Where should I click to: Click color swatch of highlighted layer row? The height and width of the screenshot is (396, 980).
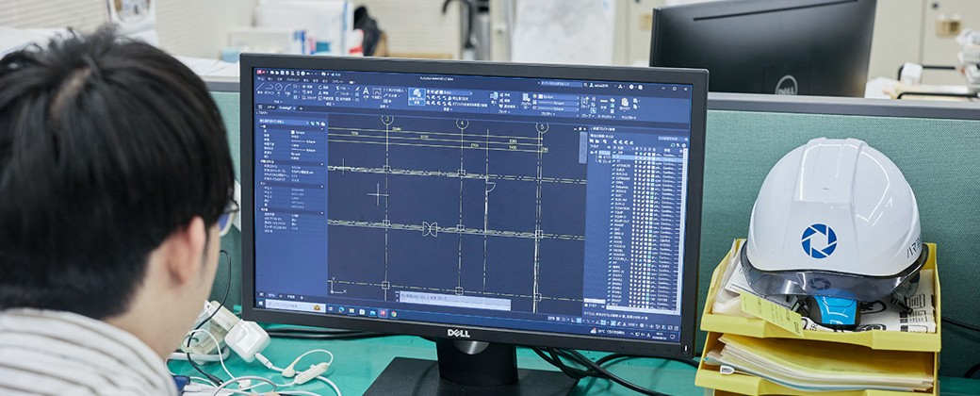click(x=654, y=158)
